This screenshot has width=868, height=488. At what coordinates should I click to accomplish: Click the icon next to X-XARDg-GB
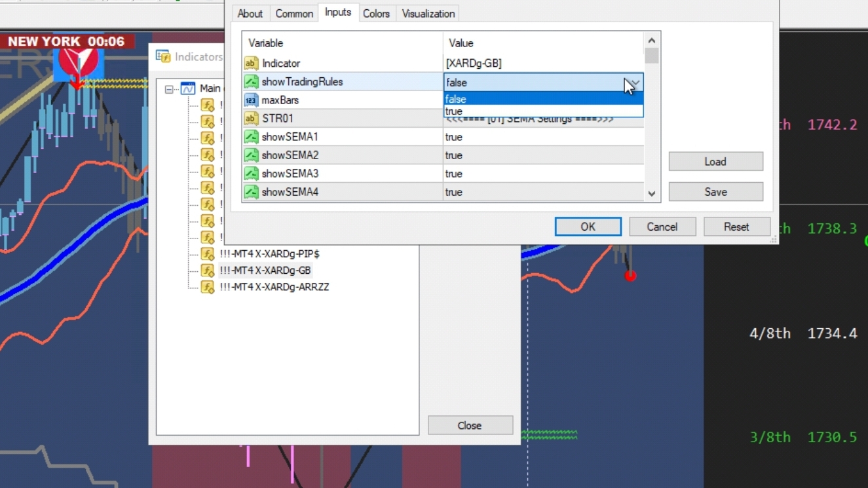(x=208, y=270)
